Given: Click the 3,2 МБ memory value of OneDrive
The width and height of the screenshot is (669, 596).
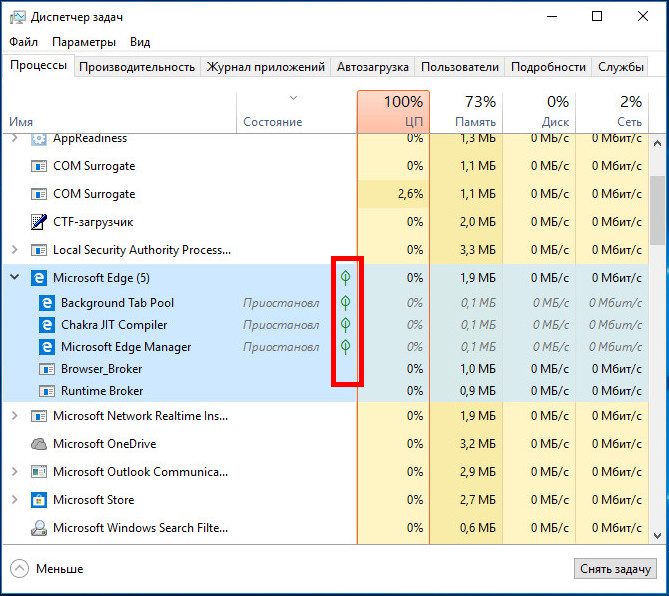Looking at the screenshot, I should (x=478, y=444).
